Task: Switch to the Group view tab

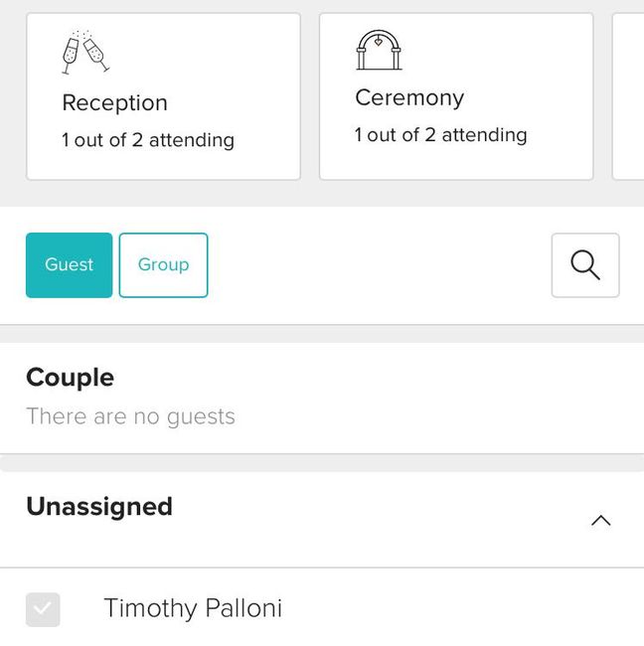Action: 163,265
